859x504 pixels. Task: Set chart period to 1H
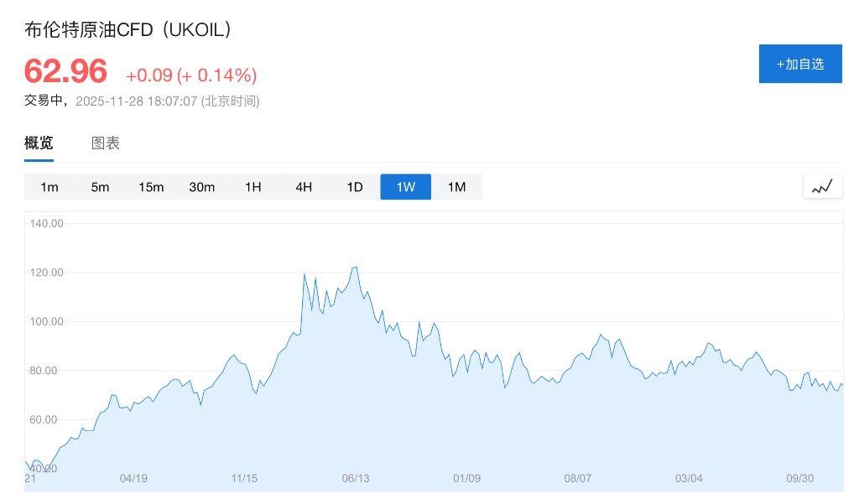click(252, 187)
